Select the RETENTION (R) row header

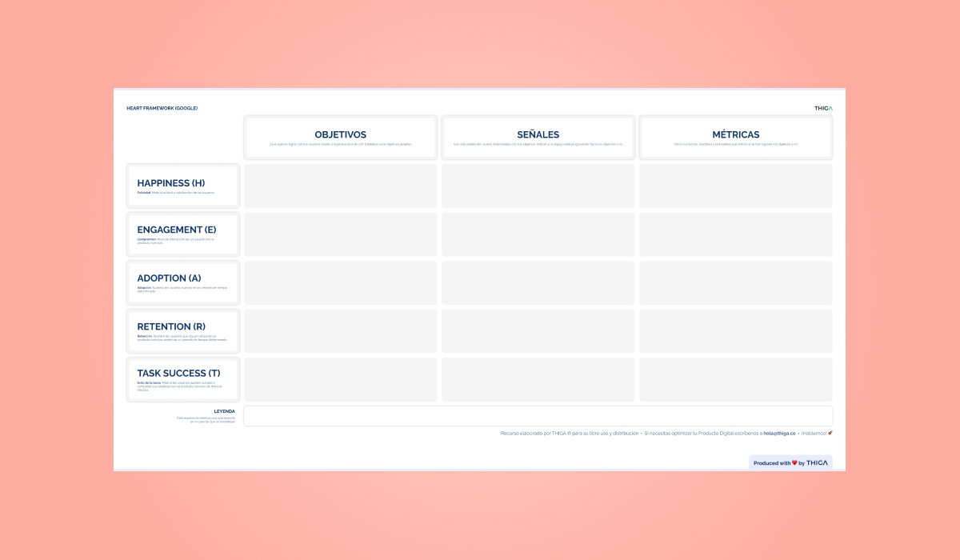coord(183,331)
